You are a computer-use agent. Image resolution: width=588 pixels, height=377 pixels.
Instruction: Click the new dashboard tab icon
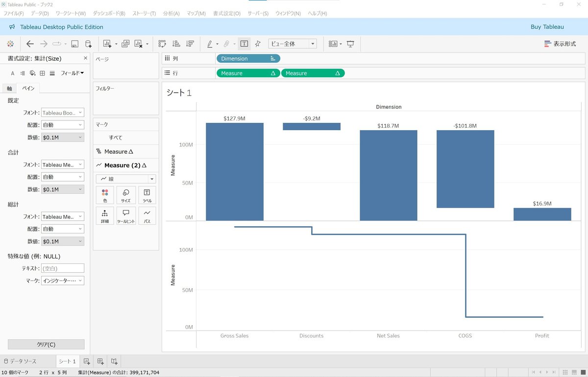point(100,361)
